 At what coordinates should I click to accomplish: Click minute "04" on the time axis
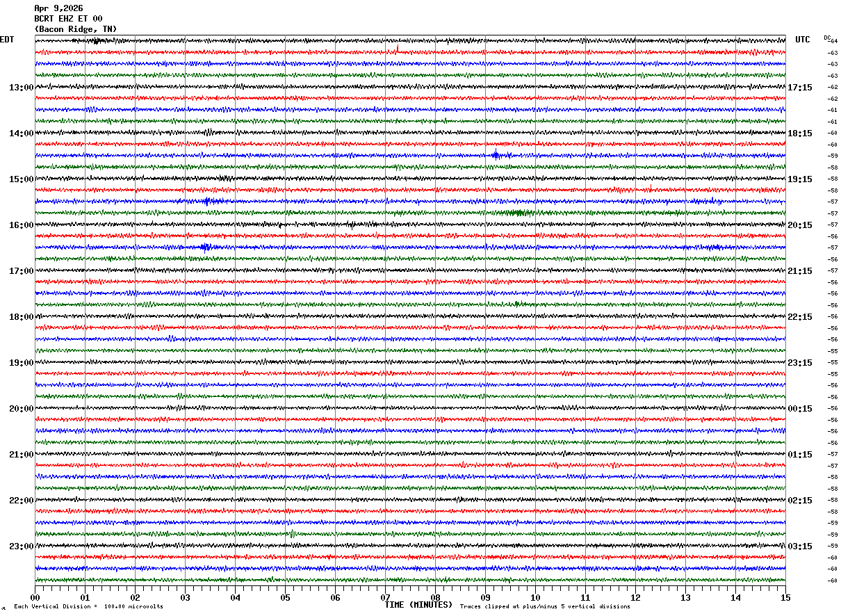click(x=236, y=597)
